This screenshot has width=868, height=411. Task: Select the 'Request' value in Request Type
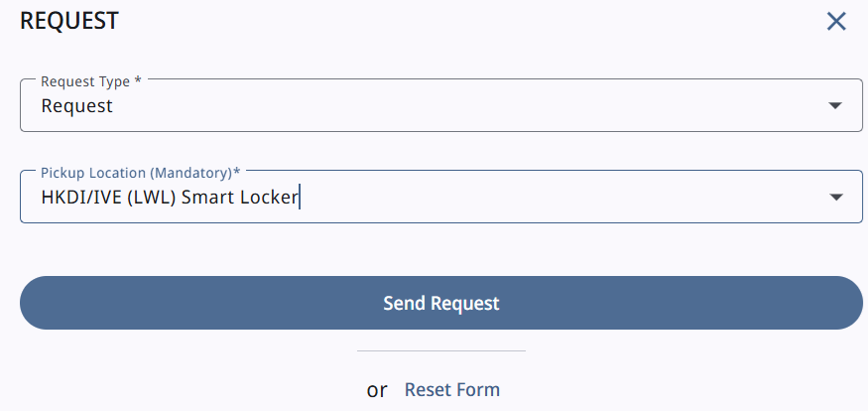(76, 106)
